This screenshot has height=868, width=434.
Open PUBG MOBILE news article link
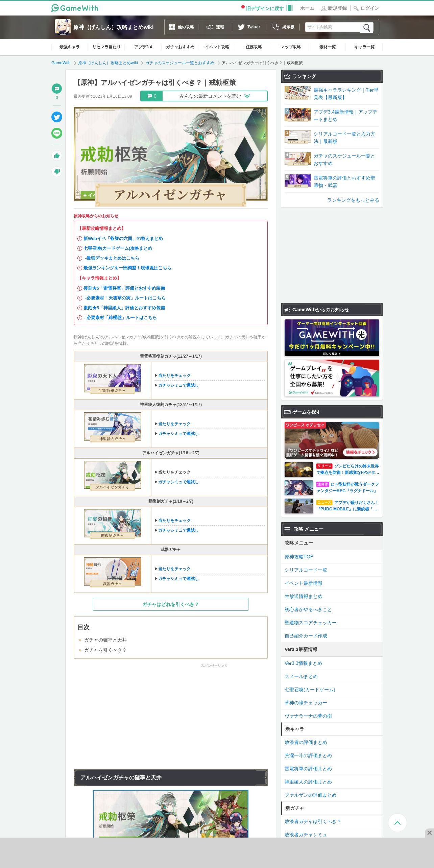click(347, 506)
